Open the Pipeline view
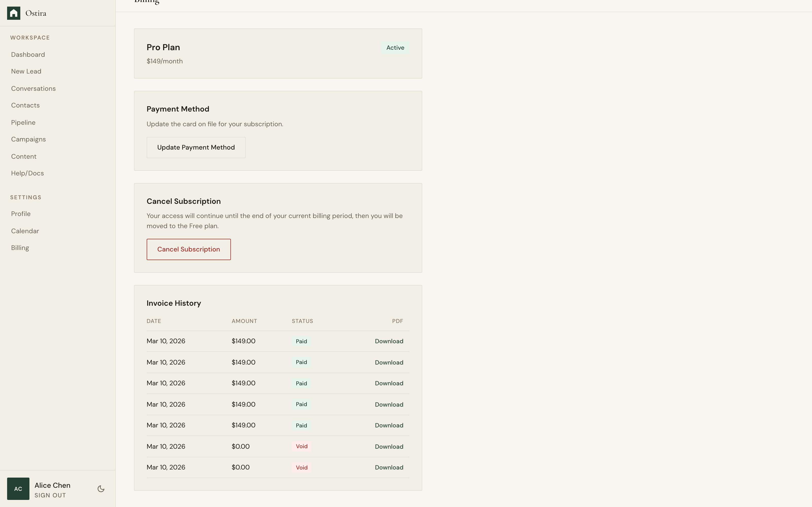 [23, 122]
